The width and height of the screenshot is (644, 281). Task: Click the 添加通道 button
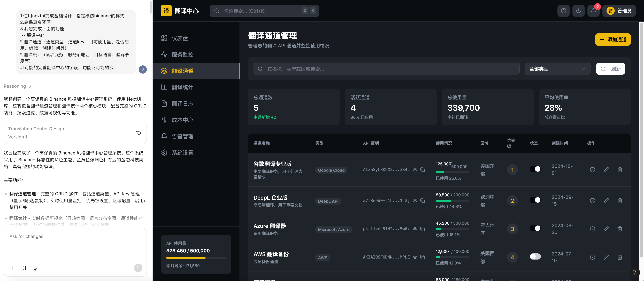[x=612, y=40]
